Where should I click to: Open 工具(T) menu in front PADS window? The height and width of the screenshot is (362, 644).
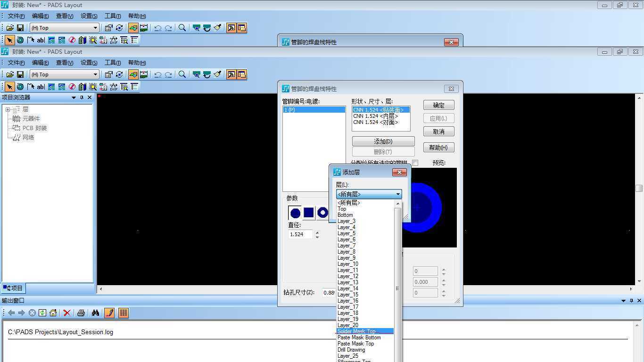(113, 63)
